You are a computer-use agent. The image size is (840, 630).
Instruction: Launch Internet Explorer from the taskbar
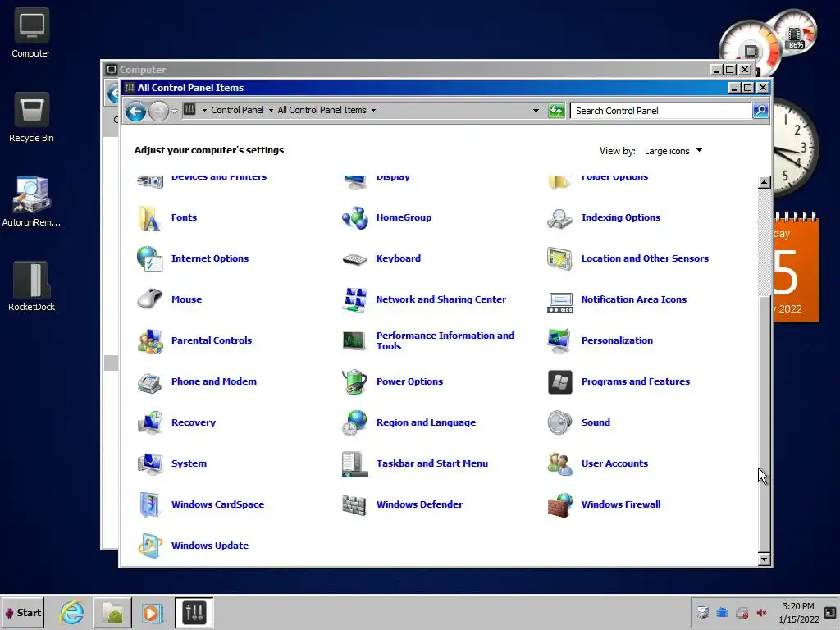71,613
